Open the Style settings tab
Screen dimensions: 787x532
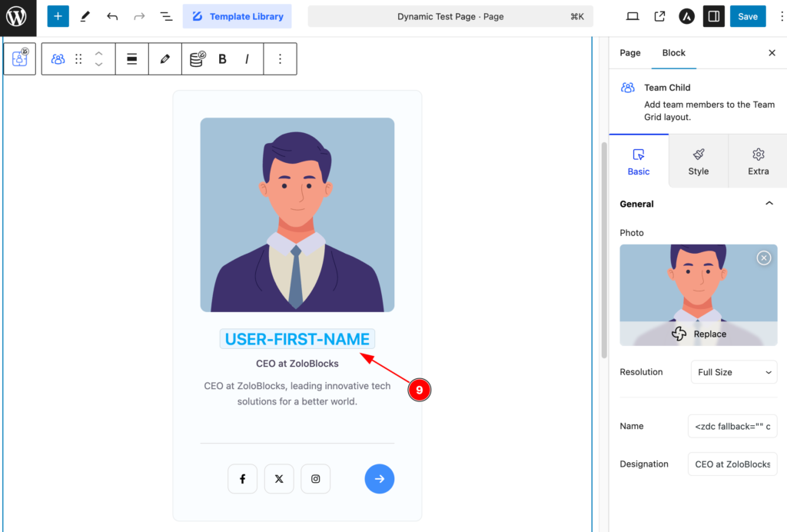tap(698, 161)
